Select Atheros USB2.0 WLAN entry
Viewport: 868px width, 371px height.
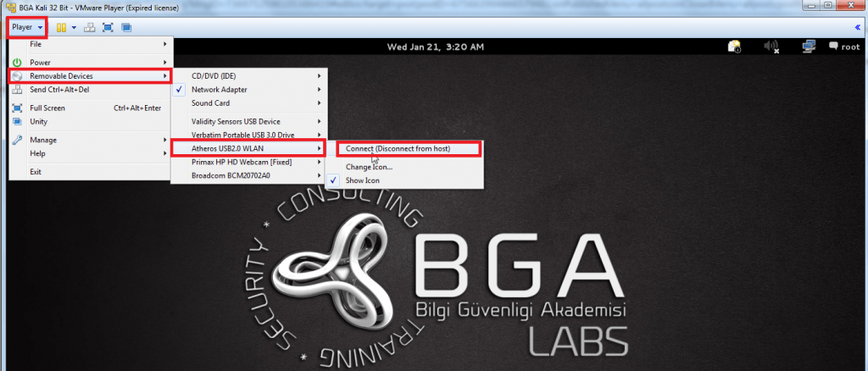[x=248, y=148]
